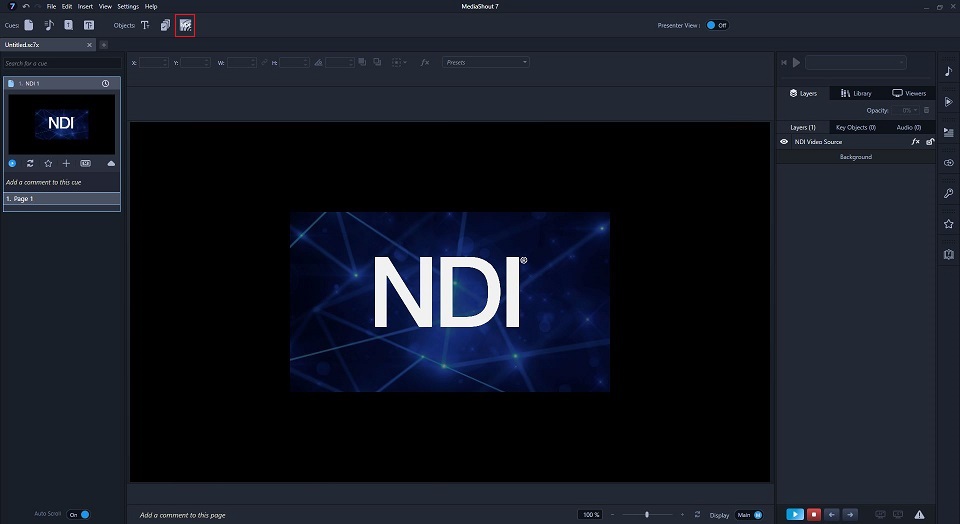Open fx effects for NDI Video Source layer
The image size is (960, 524).
click(x=915, y=141)
